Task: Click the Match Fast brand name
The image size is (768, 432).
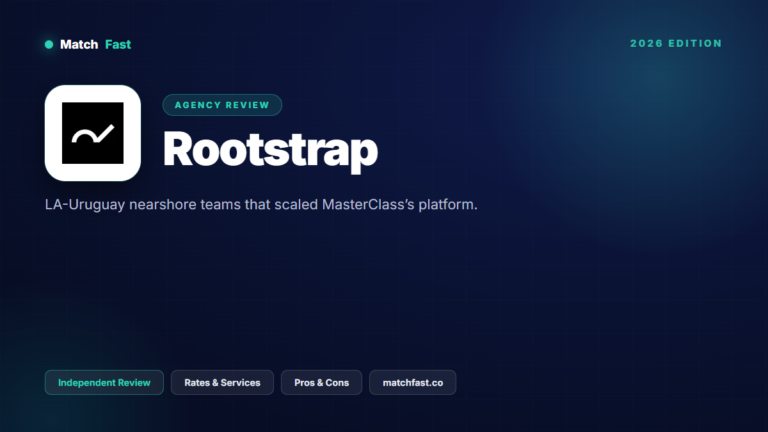Action: tap(96, 45)
